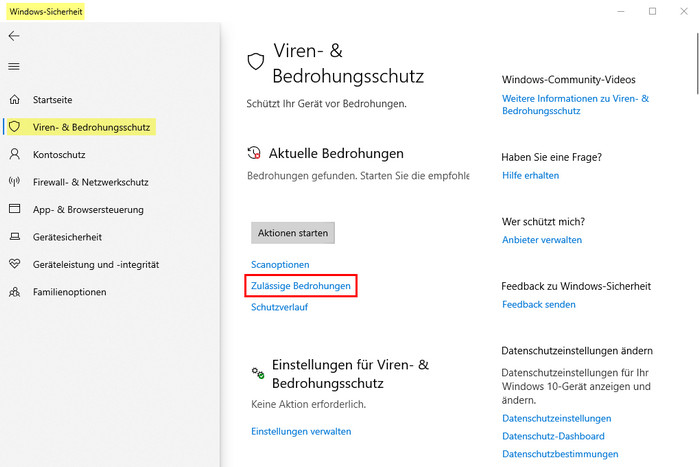The width and height of the screenshot is (700, 467).
Task: Open the Datenschutzbestimmungen link
Action: tap(560, 454)
